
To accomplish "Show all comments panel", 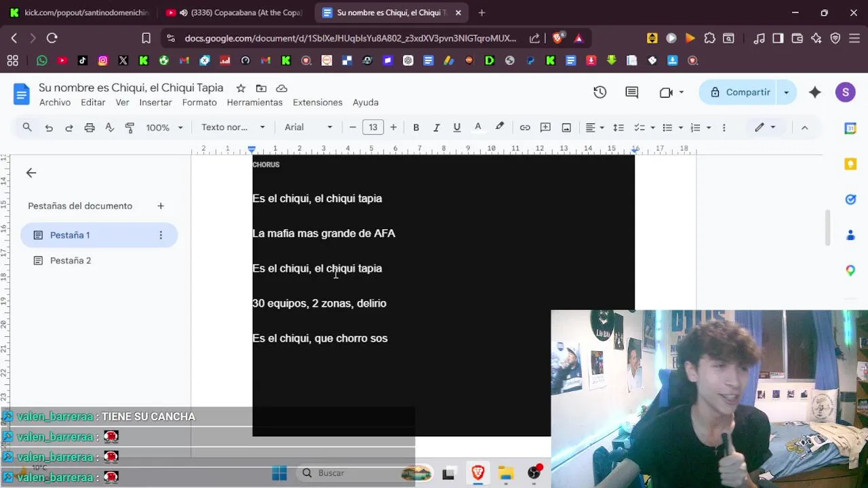I will (x=632, y=92).
